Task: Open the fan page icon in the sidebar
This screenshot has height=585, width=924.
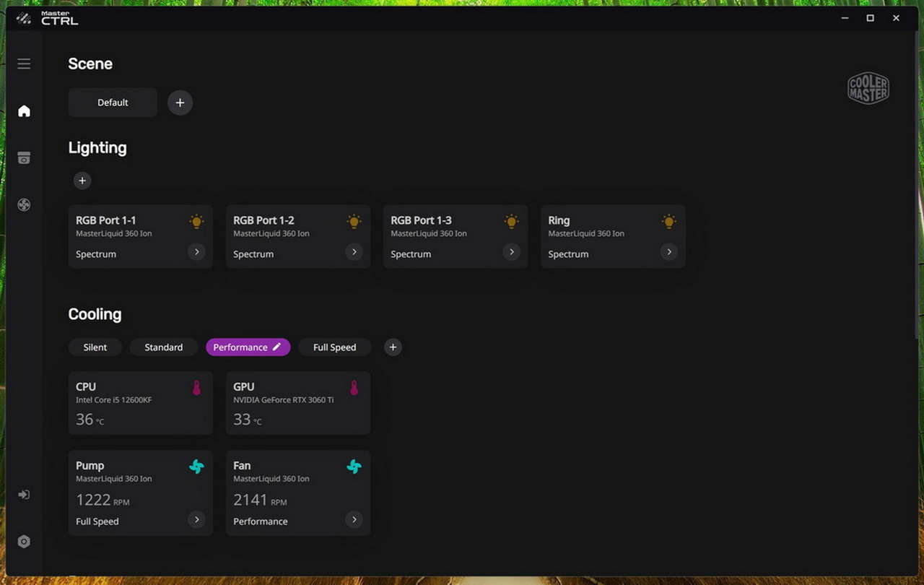Action: 24,205
